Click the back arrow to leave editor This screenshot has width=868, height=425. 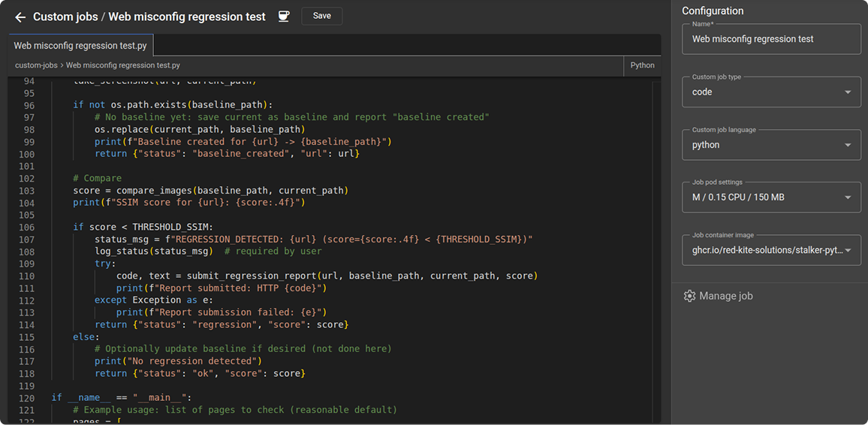pyautogui.click(x=20, y=17)
